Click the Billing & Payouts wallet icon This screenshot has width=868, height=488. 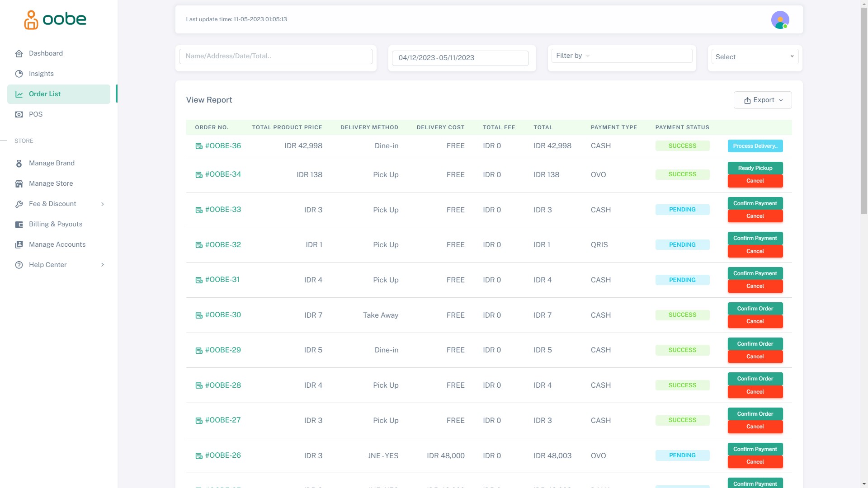(x=19, y=224)
